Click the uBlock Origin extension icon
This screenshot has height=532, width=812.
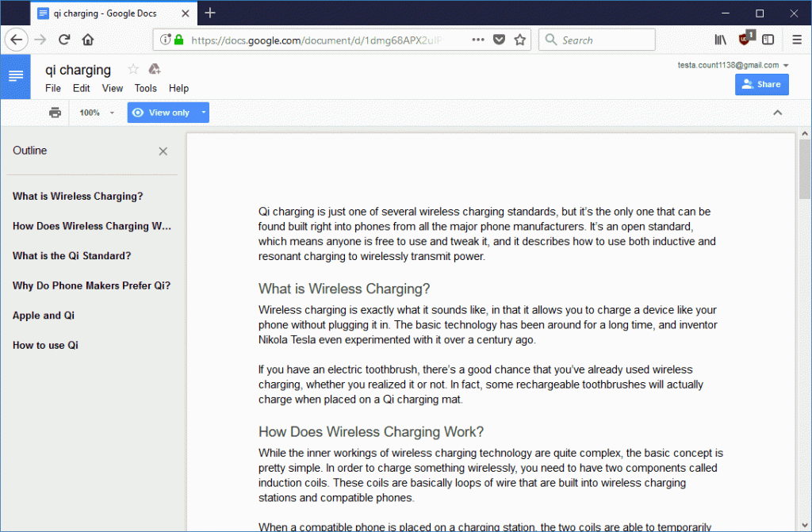tap(745, 38)
